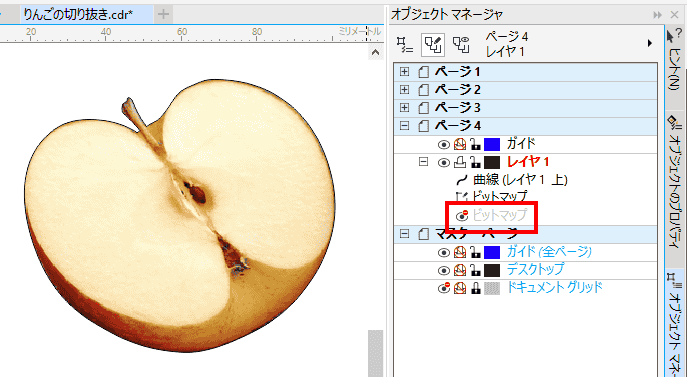Open new document with plus tab
The width and height of the screenshot is (687, 377).
pyautogui.click(x=163, y=14)
